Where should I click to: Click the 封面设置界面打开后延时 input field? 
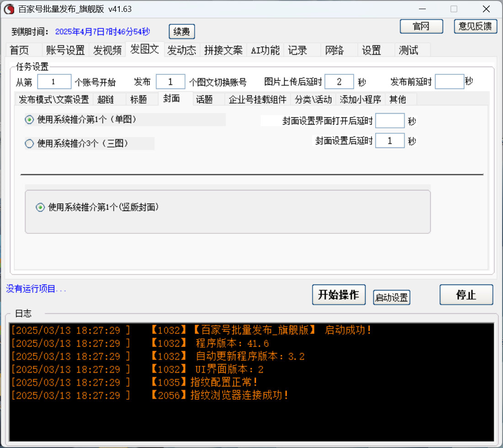[x=390, y=121]
